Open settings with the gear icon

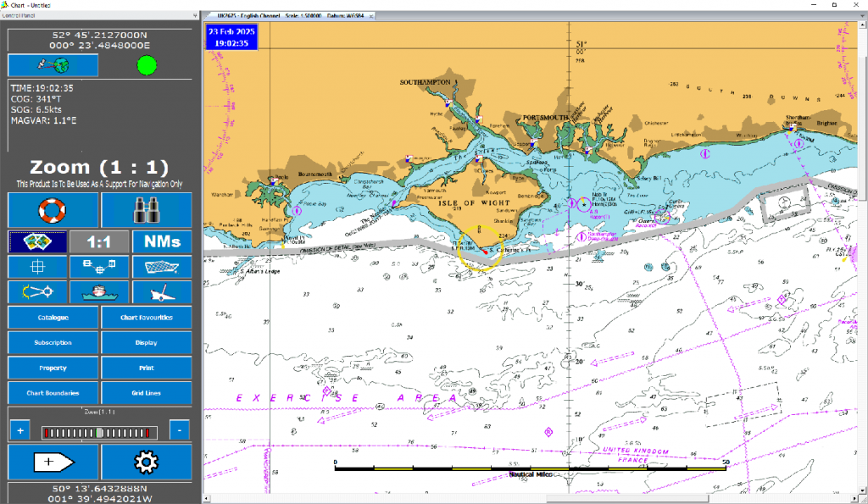point(147,462)
